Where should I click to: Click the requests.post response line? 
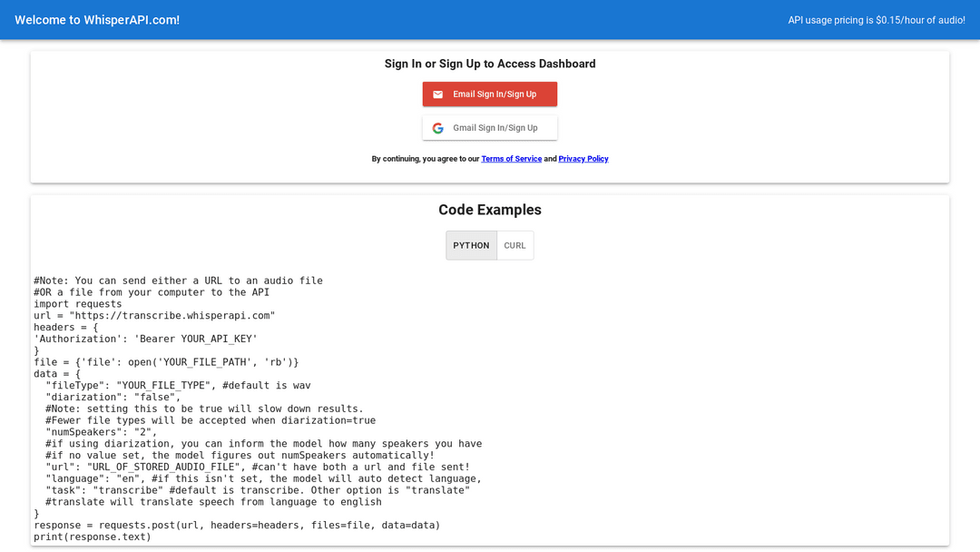click(237, 525)
